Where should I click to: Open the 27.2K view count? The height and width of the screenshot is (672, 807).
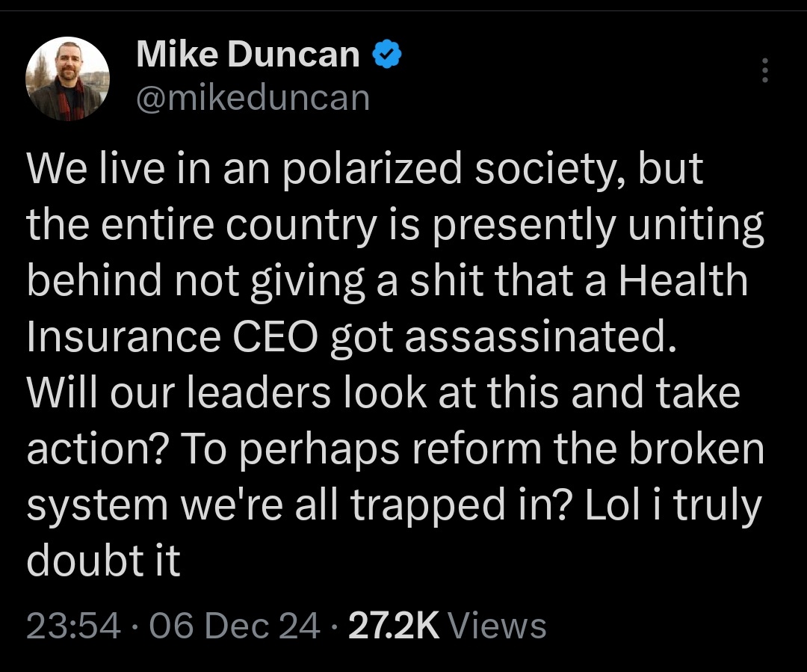pyautogui.click(x=394, y=626)
